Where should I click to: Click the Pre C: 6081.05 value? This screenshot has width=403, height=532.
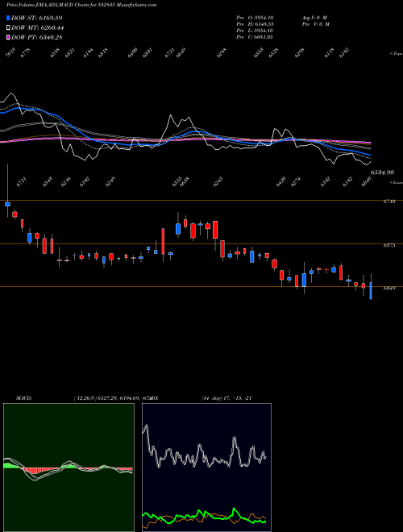(255, 37)
